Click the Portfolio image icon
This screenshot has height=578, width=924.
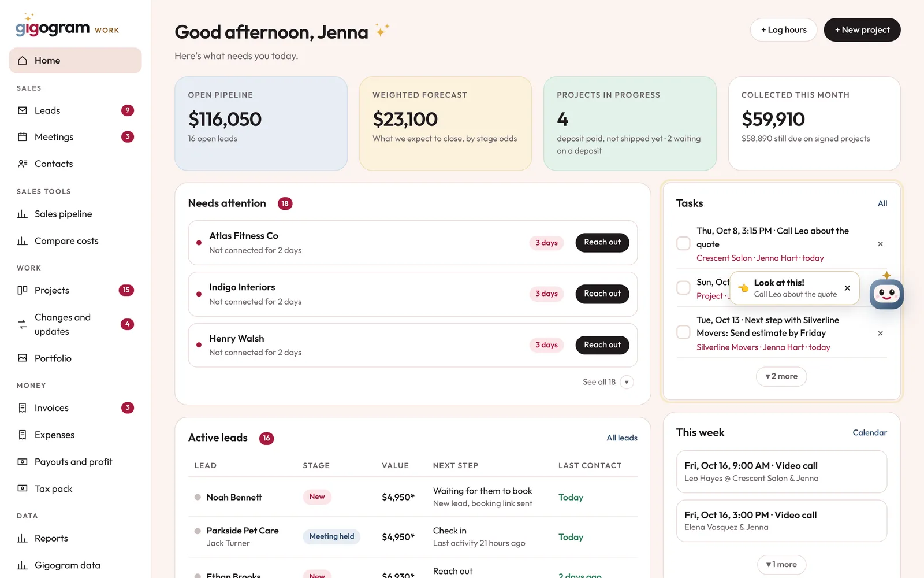tap(23, 358)
